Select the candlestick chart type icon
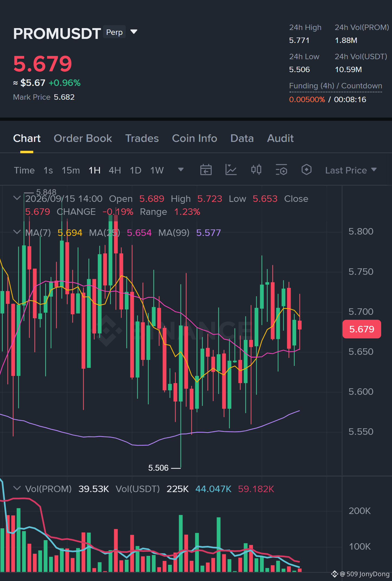This screenshot has height=581, width=392. coord(256,170)
